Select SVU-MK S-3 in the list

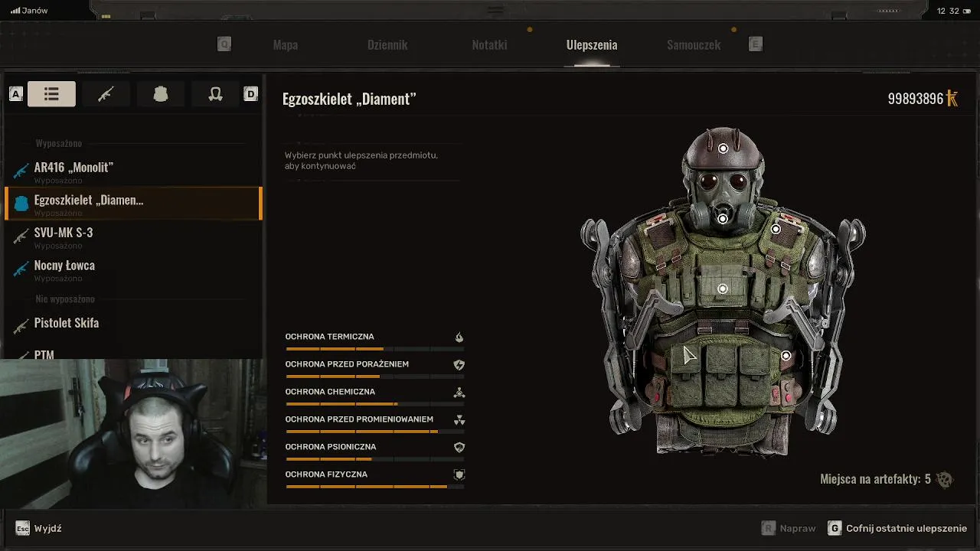pos(133,236)
